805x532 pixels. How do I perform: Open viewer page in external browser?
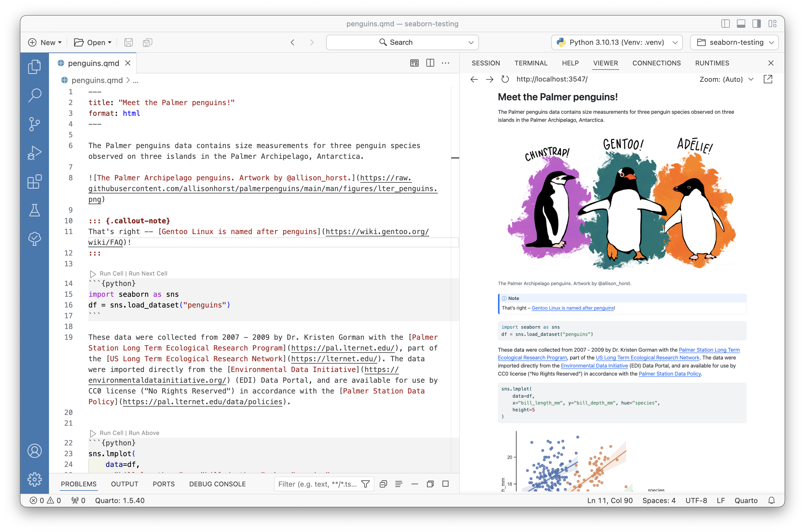(768, 79)
